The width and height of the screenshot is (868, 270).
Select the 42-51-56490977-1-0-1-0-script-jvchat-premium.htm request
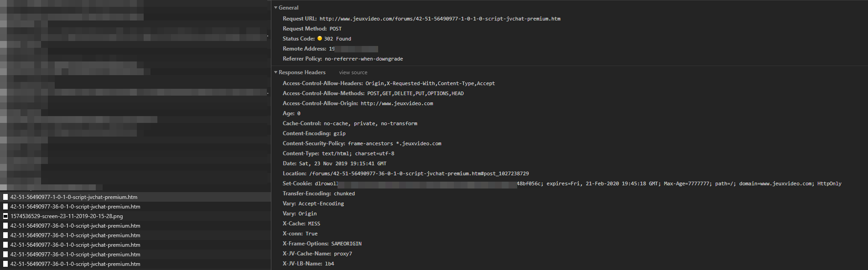pos(135,197)
